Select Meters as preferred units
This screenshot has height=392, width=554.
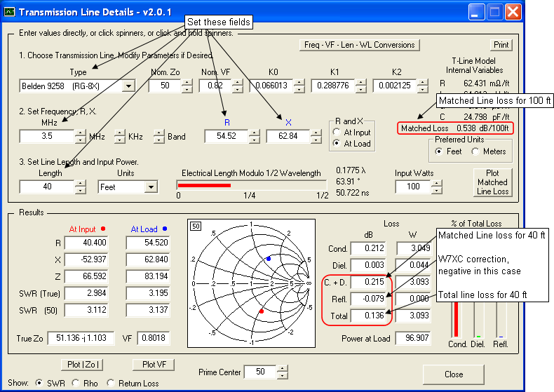(476, 151)
